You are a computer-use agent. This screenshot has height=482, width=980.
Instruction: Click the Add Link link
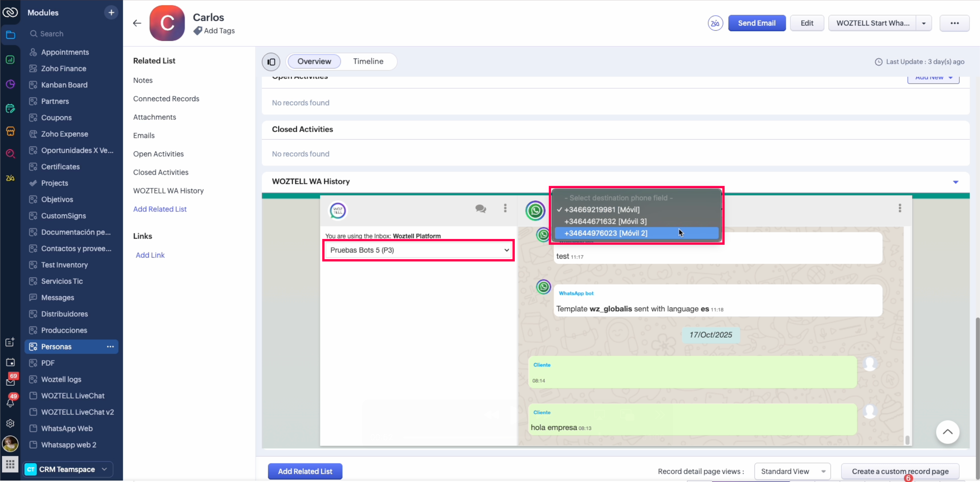150,255
